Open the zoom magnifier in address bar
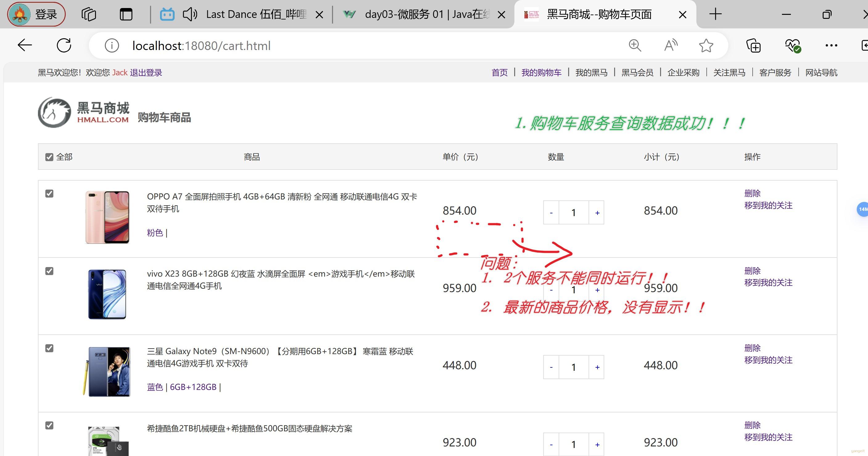 coord(635,45)
